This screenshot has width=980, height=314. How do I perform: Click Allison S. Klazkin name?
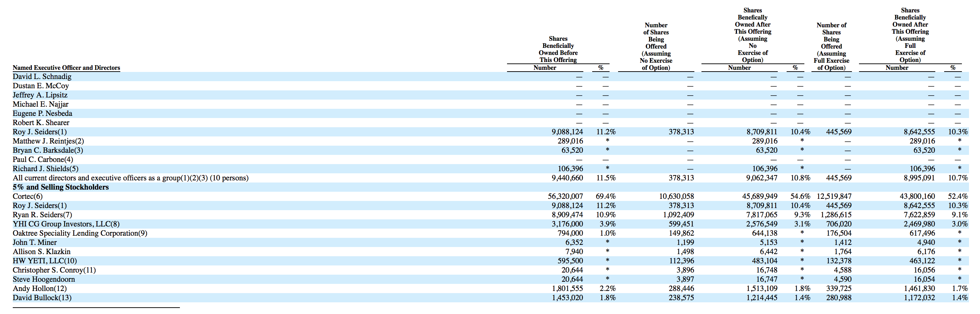pyautogui.click(x=42, y=252)
